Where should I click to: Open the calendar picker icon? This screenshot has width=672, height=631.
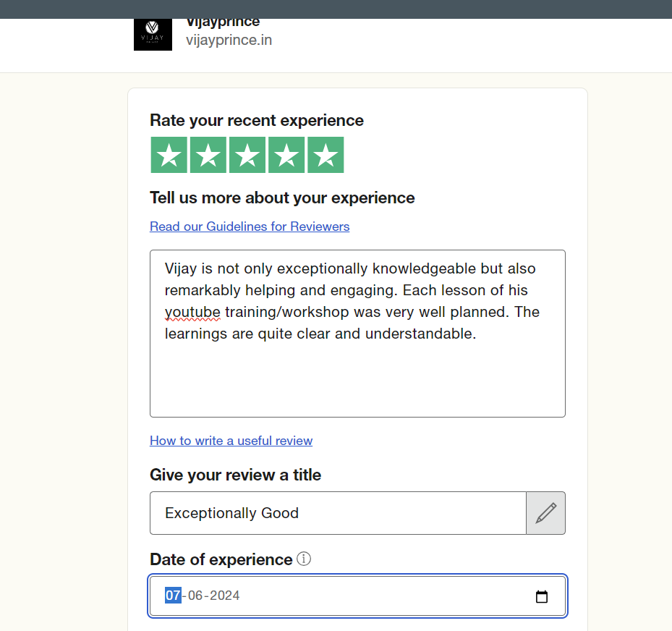(542, 596)
